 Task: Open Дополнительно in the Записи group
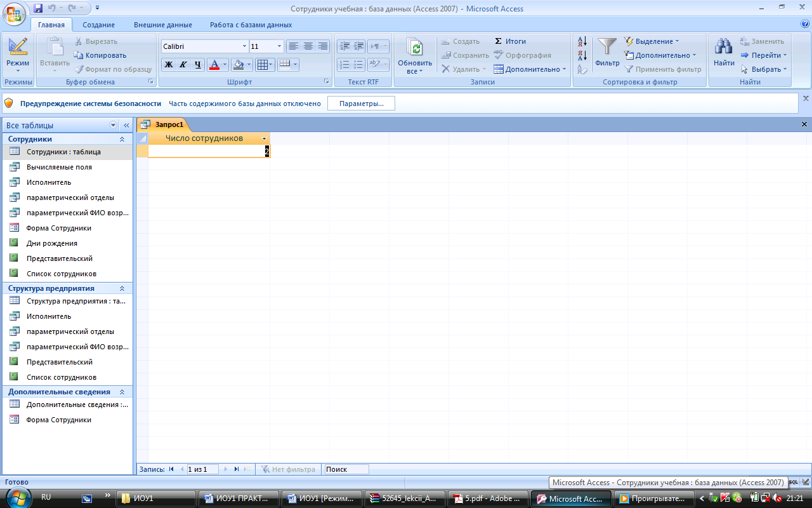click(x=530, y=69)
